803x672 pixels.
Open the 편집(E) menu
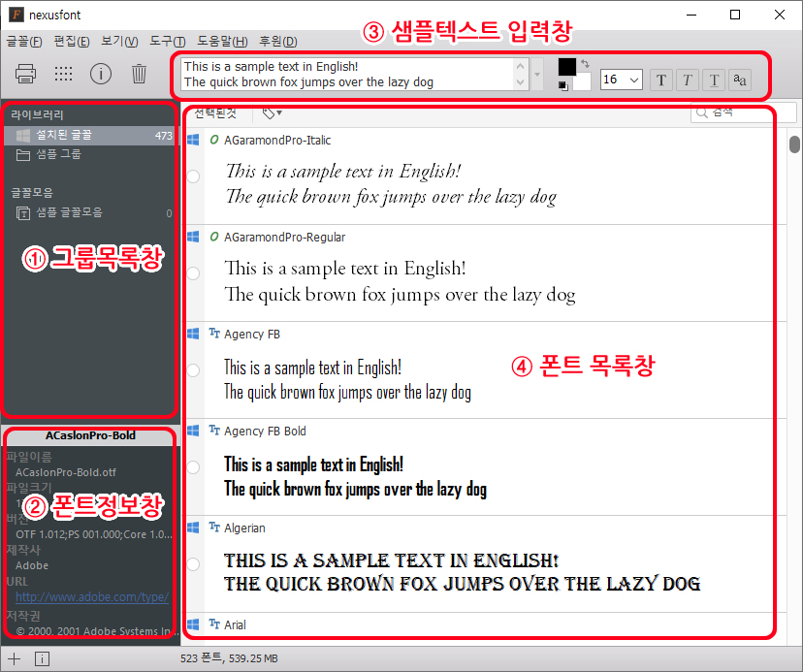pyautogui.click(x=72, y=42)
